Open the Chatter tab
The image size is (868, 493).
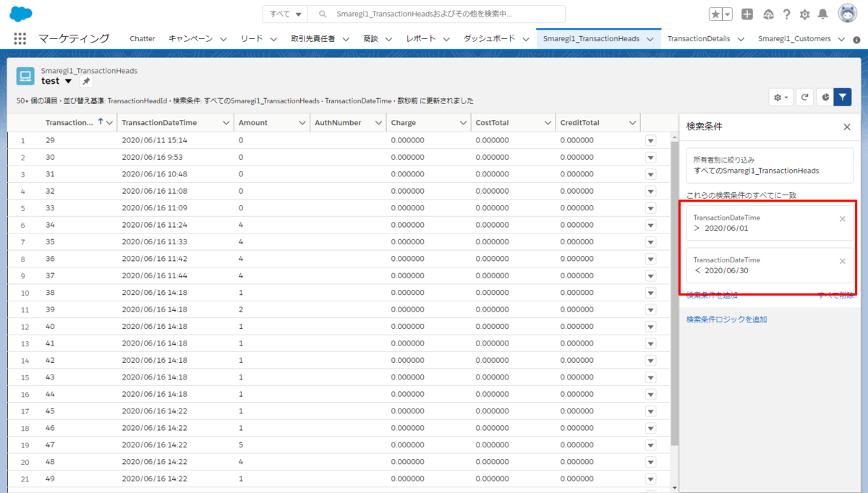[x=142, y=39]
